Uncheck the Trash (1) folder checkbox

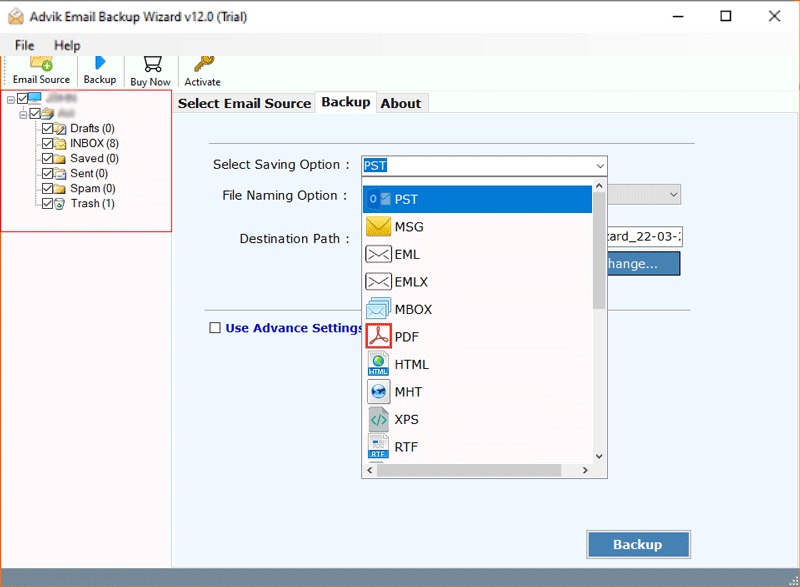point(47,203)
